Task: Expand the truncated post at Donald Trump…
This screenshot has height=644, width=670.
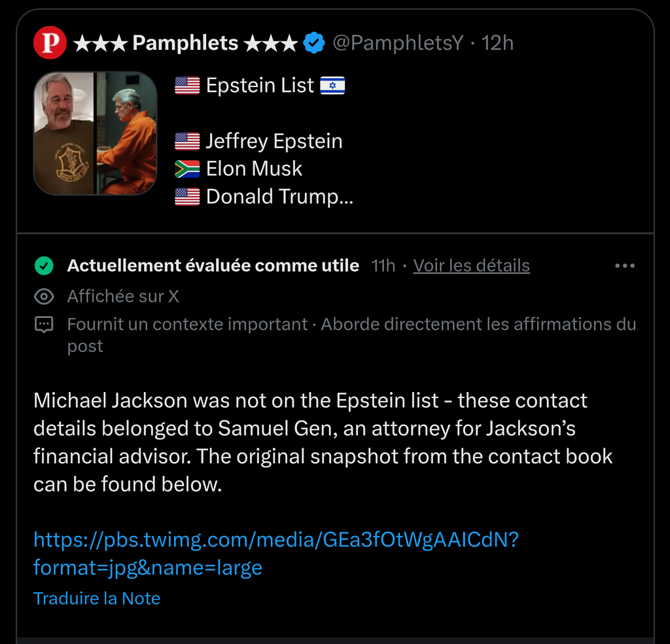Action: point(279,196)
